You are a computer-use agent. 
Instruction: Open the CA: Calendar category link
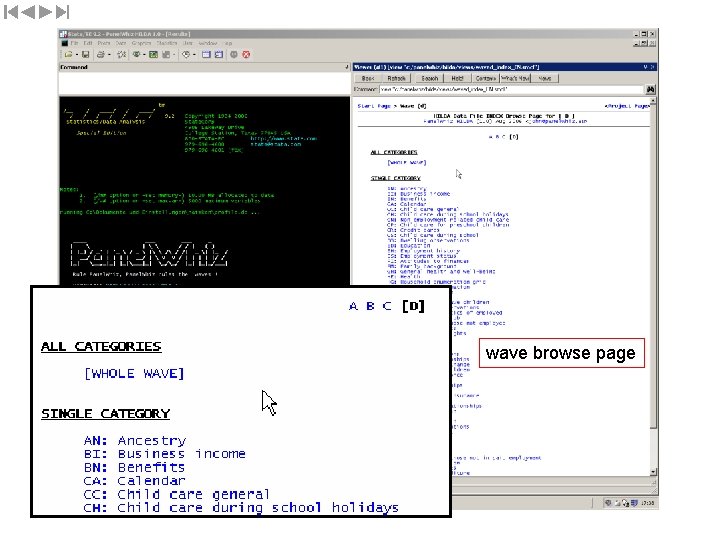pyautogui.click(x=407, y=204)
